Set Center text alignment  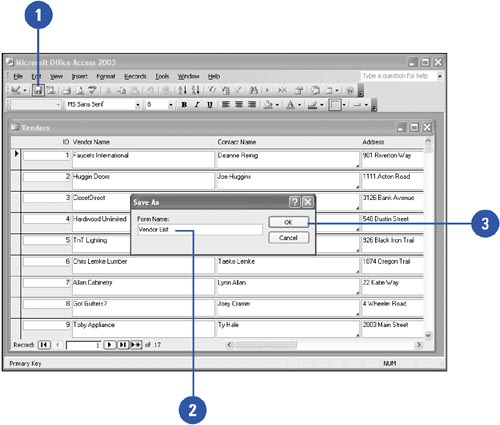239,105
